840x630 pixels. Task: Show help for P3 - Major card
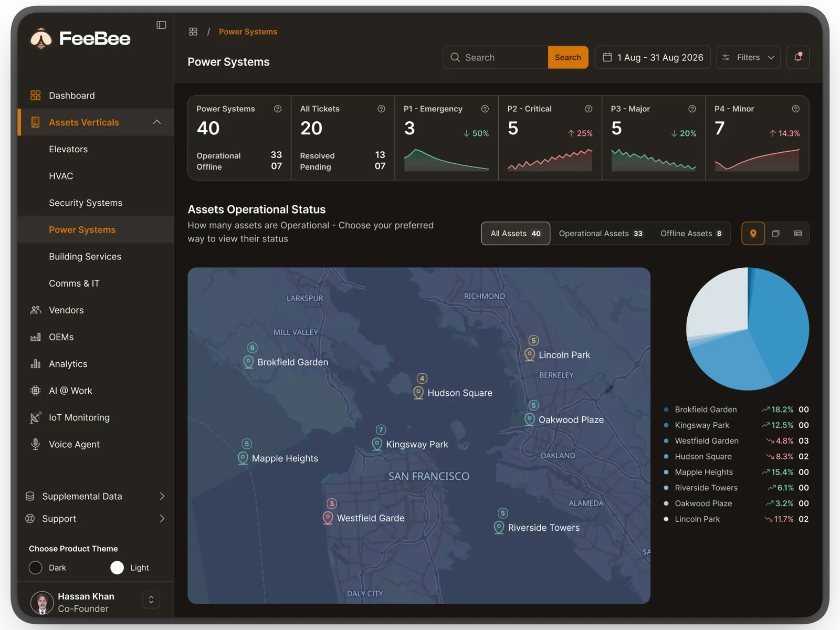(x=692, y=109)
